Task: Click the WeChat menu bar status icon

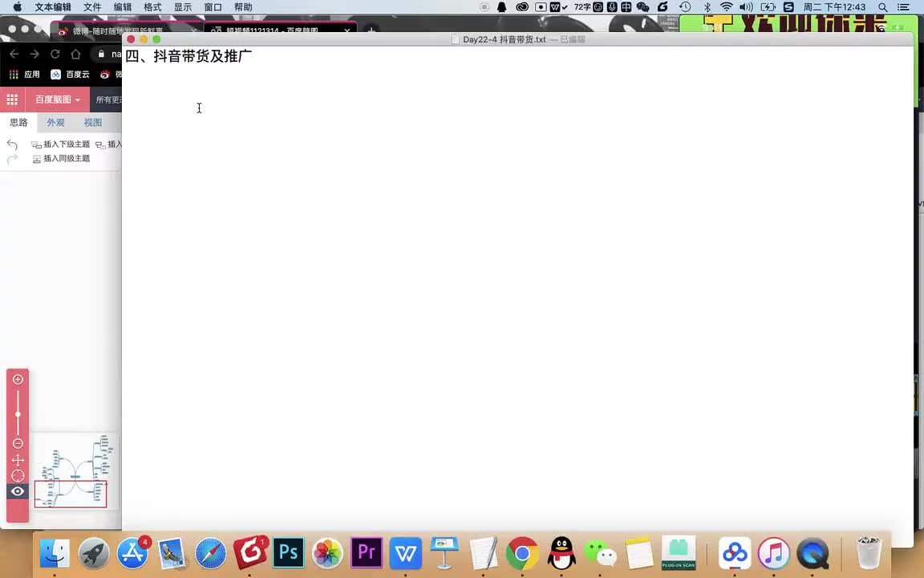Action: [x=643, y=7]
